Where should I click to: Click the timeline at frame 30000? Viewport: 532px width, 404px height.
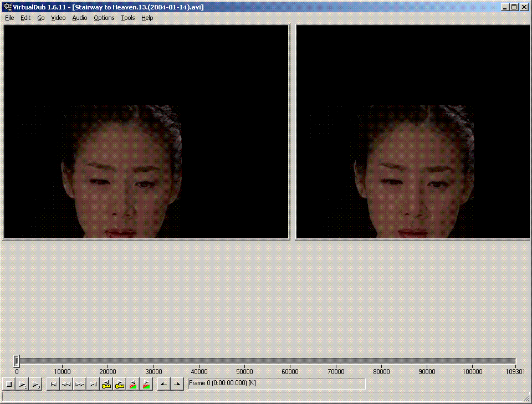coord(154,372)
